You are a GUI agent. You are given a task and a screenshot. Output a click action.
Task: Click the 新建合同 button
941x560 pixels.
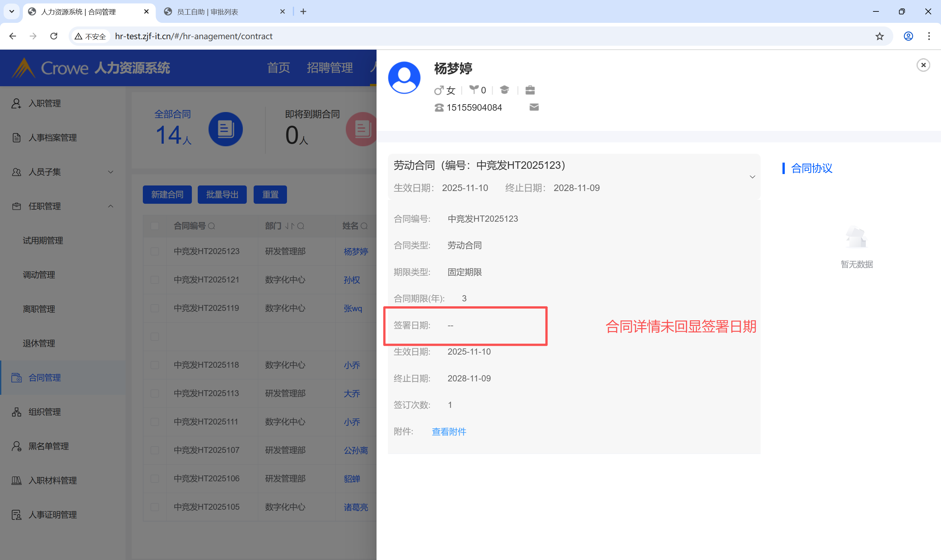coord(167,195)
